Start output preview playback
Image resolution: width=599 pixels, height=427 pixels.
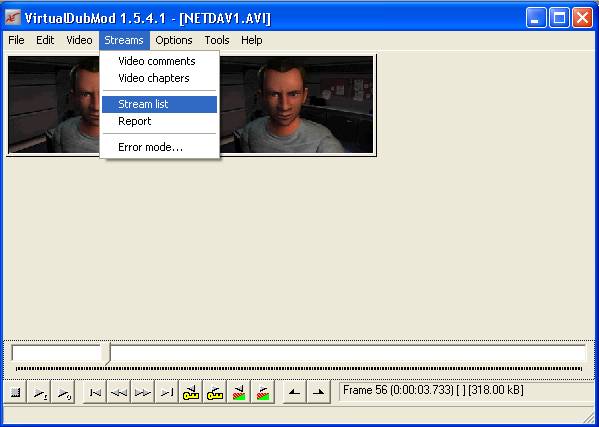pyautogui.click(x=63, y=392)
